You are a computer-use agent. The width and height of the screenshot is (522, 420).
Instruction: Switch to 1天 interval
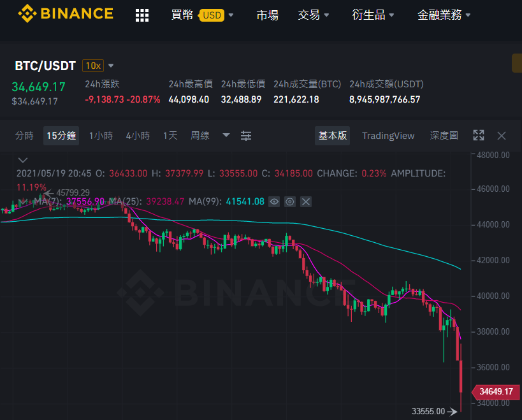[170, 136]
